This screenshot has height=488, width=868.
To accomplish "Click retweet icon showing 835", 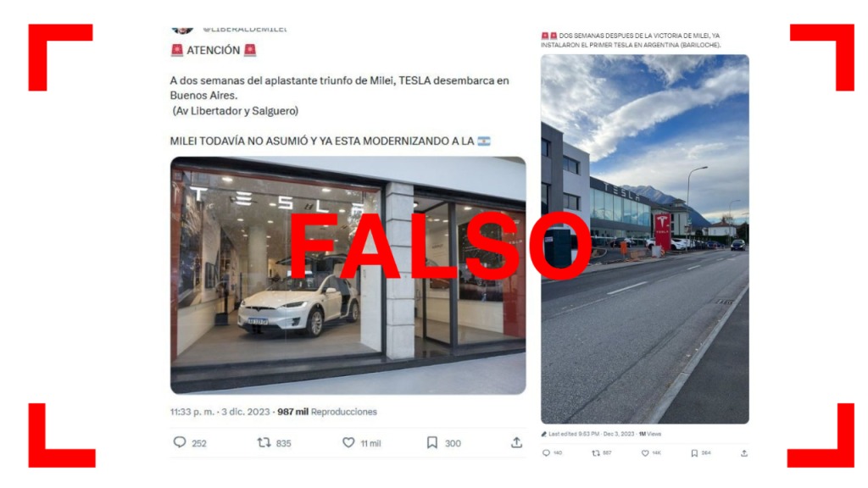I will [264, 442].
